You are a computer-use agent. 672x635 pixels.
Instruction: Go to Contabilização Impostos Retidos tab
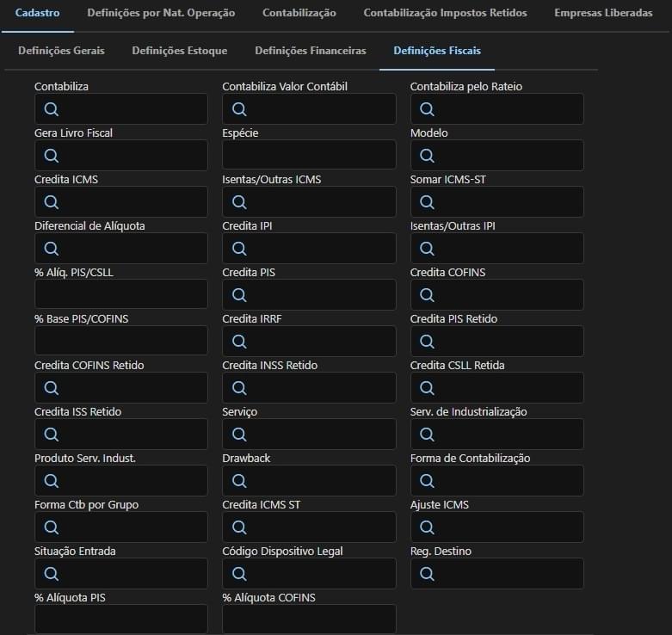pos(446,13)
